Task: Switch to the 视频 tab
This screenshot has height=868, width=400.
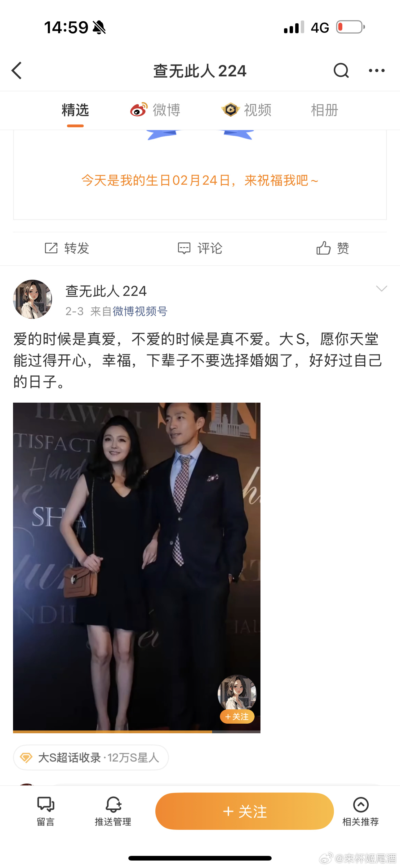Action: point(246,110)
